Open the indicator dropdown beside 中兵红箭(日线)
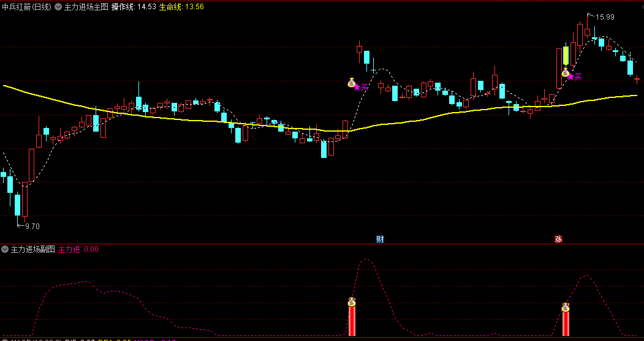 tap(58, 7)
